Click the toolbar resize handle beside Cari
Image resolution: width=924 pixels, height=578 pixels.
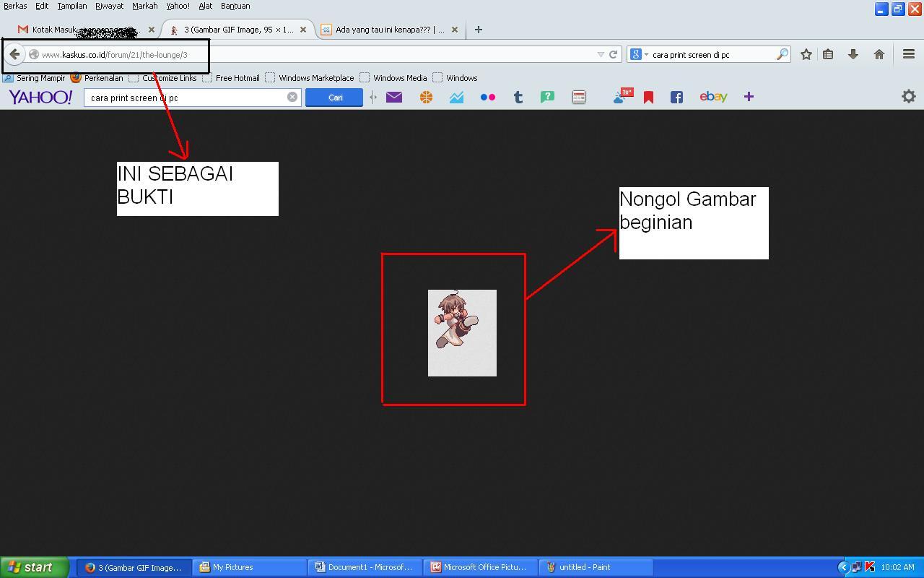(373, 97)
